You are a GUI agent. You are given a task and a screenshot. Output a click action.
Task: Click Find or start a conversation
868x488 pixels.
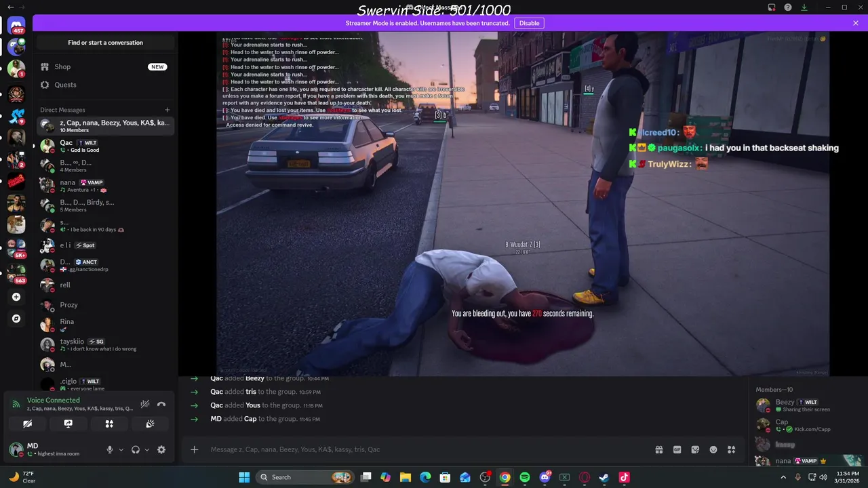point(105,43)
